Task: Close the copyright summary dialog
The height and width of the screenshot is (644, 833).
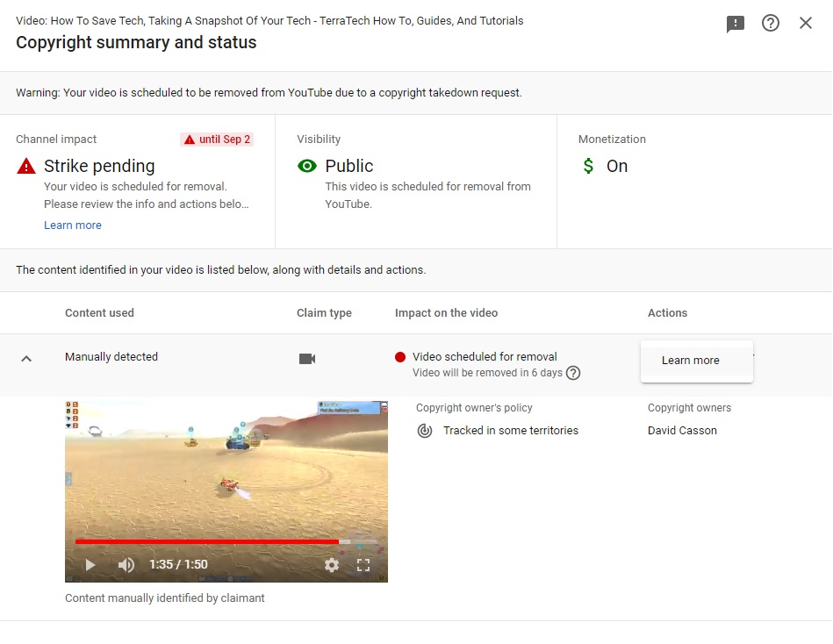Action: (x=806, y=23)
